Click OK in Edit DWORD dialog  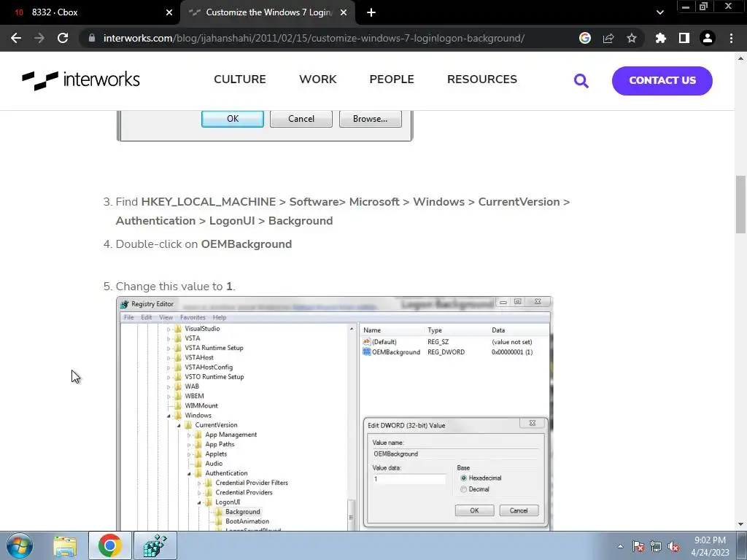pyautogui.click(x=474, y=510)
